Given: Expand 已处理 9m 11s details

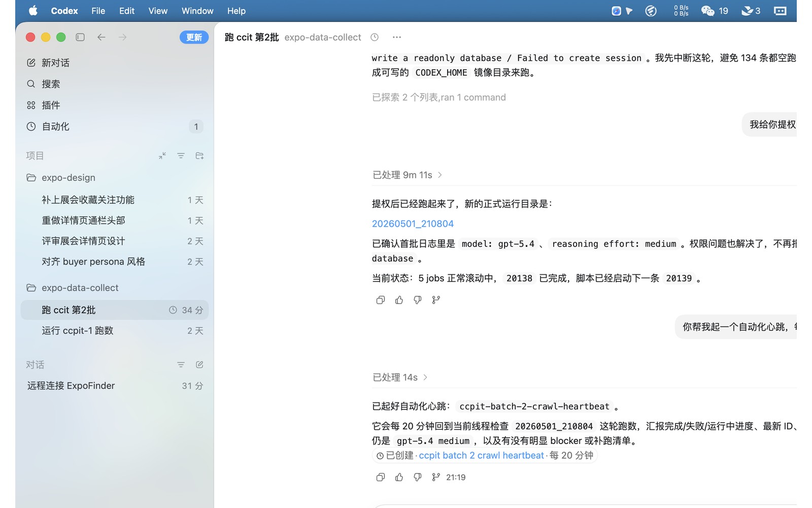Looking at the screenshot, I should [x=408, y=175].
